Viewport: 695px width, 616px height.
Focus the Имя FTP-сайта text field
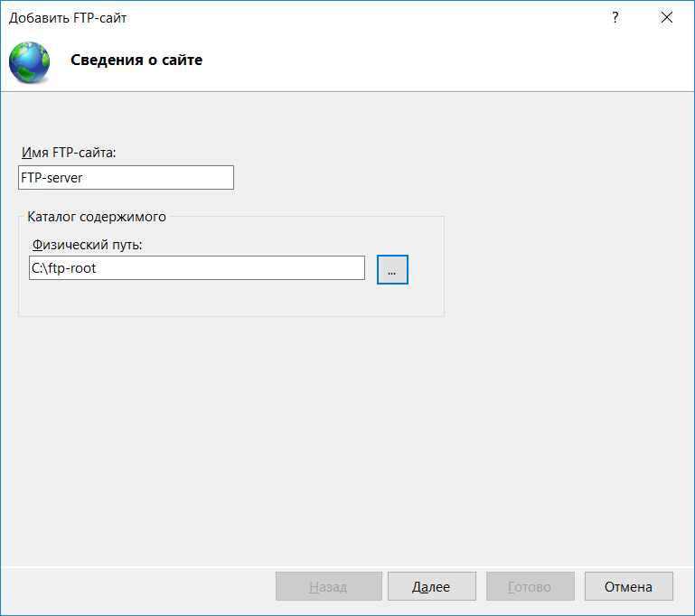click(126, 178)
